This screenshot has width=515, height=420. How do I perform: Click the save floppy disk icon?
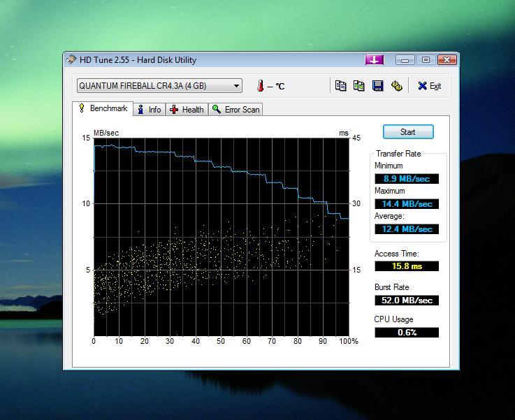377,86
